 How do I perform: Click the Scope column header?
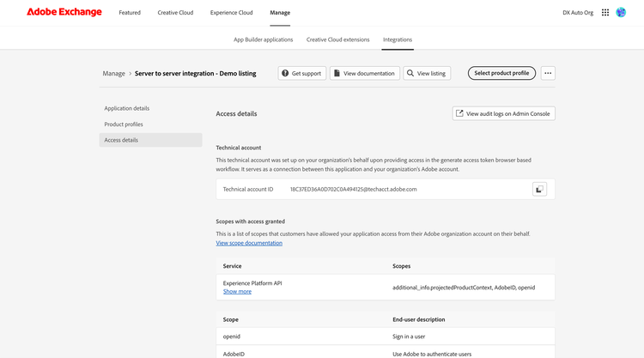[x=230, y=319]
